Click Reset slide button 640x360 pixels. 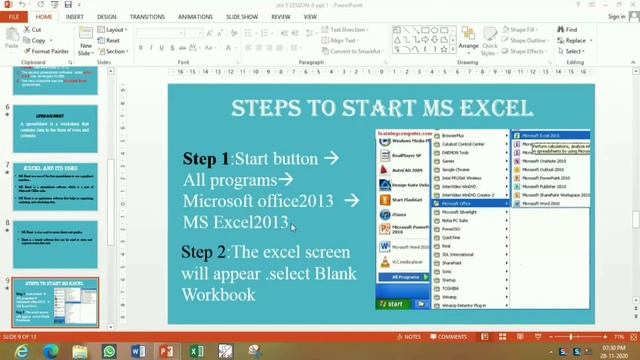click(x=109, y=40)
